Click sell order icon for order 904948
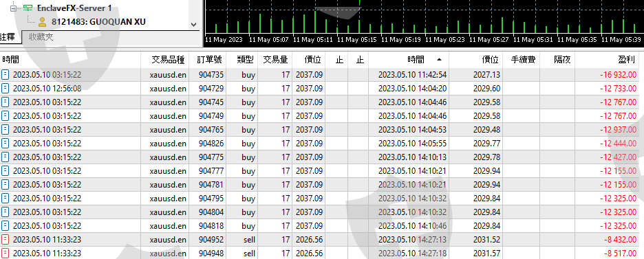Screen dimensions: 644x259 [5, 254]
